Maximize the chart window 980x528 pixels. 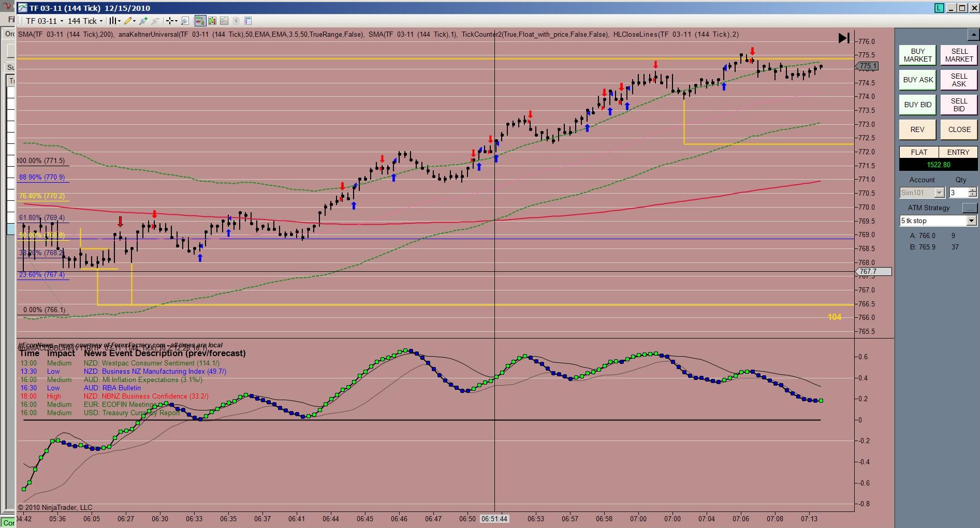click(x=962, y=8)
